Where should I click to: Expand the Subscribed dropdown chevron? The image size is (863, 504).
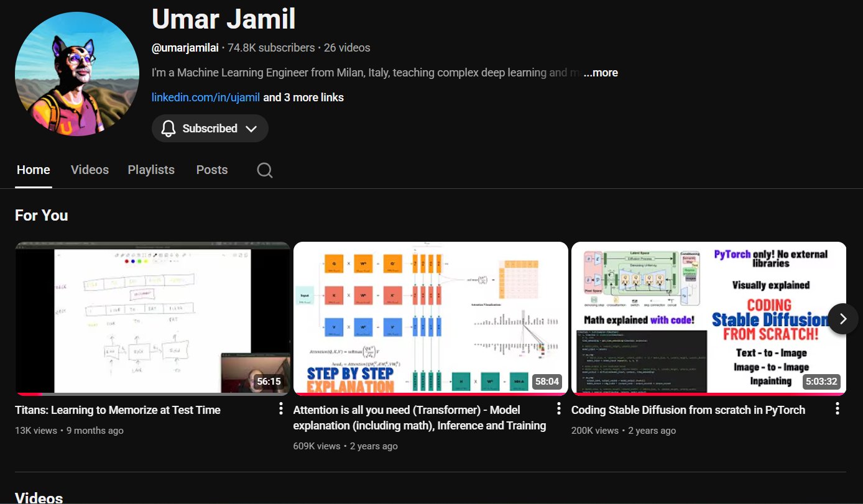251,129
